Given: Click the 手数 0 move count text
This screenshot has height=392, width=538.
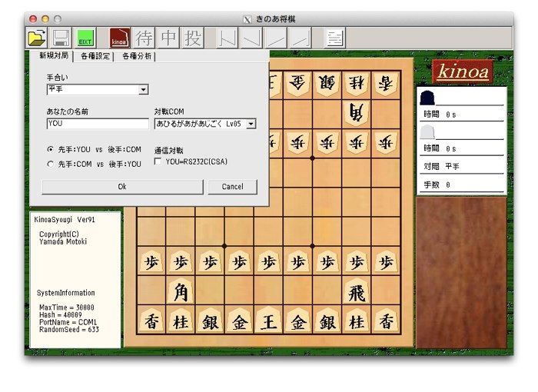Looking at the screenshot, I should click(437, 185).
